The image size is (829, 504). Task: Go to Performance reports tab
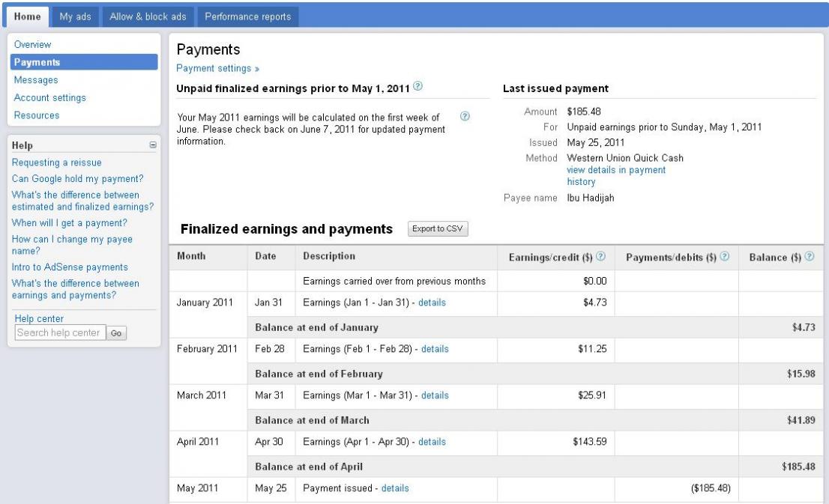pos(247,16)
